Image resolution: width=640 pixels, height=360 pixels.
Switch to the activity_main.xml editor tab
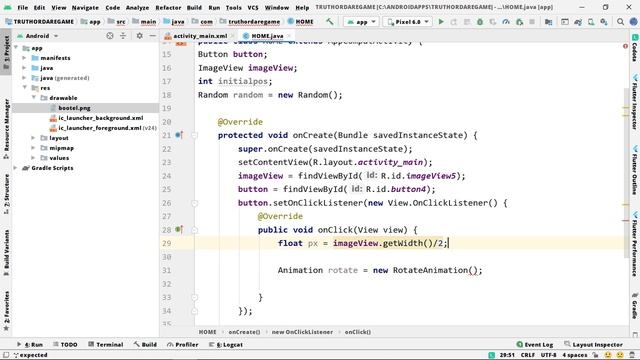[x=200, y=36]
